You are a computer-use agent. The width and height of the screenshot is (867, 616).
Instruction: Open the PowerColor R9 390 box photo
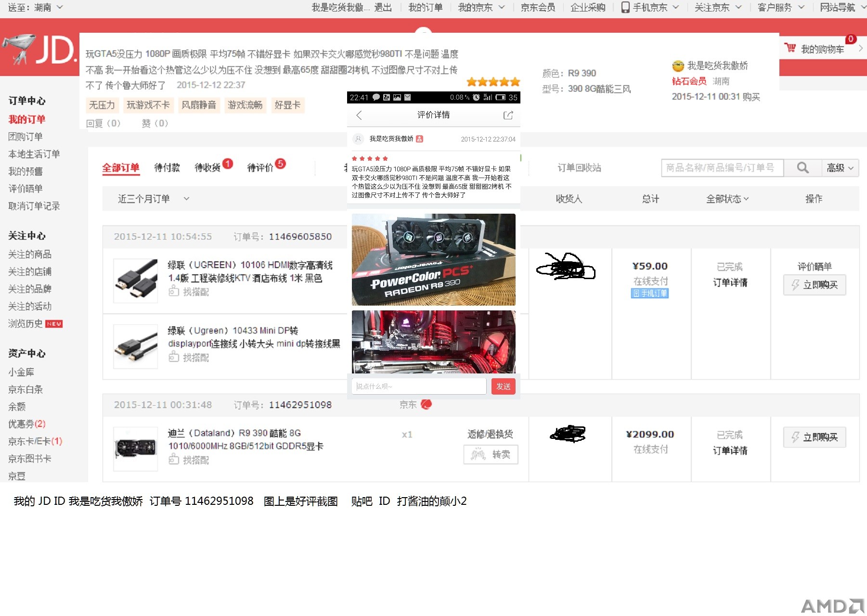433,259
